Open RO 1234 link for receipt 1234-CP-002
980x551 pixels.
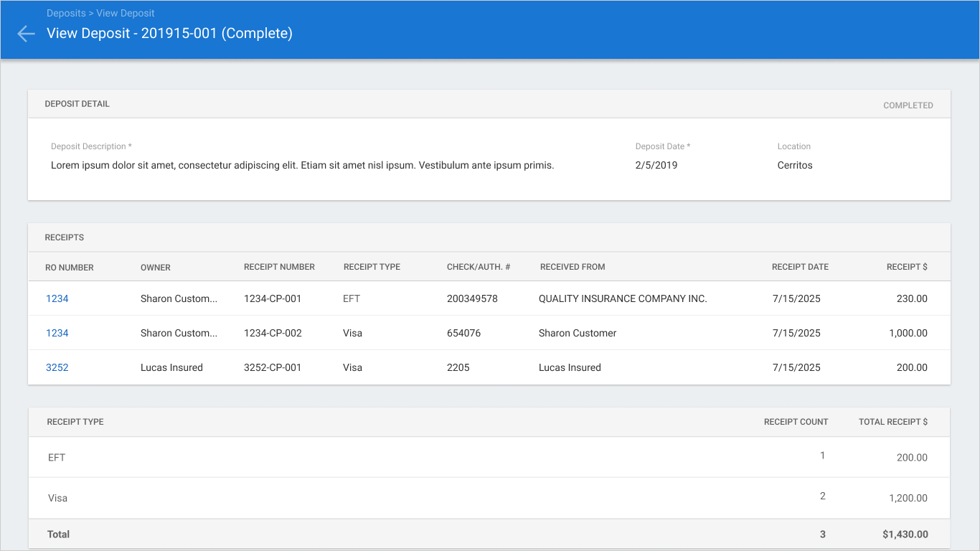click(x=57, y=333)
